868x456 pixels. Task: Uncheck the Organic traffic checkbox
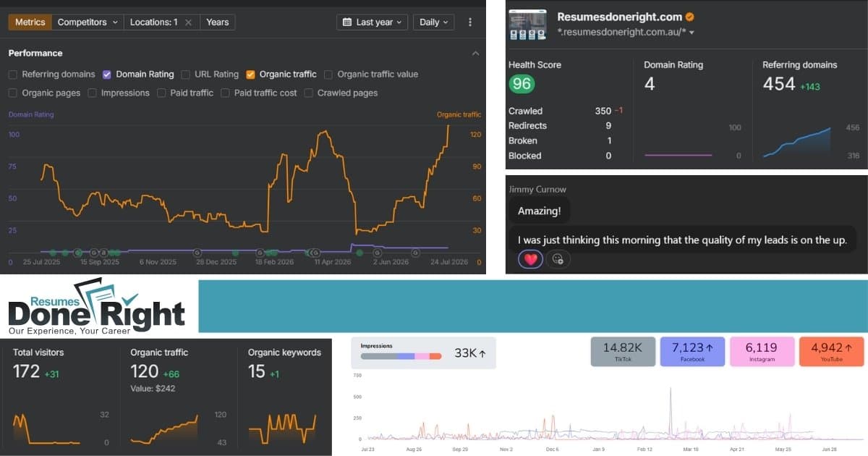(250, 74)
